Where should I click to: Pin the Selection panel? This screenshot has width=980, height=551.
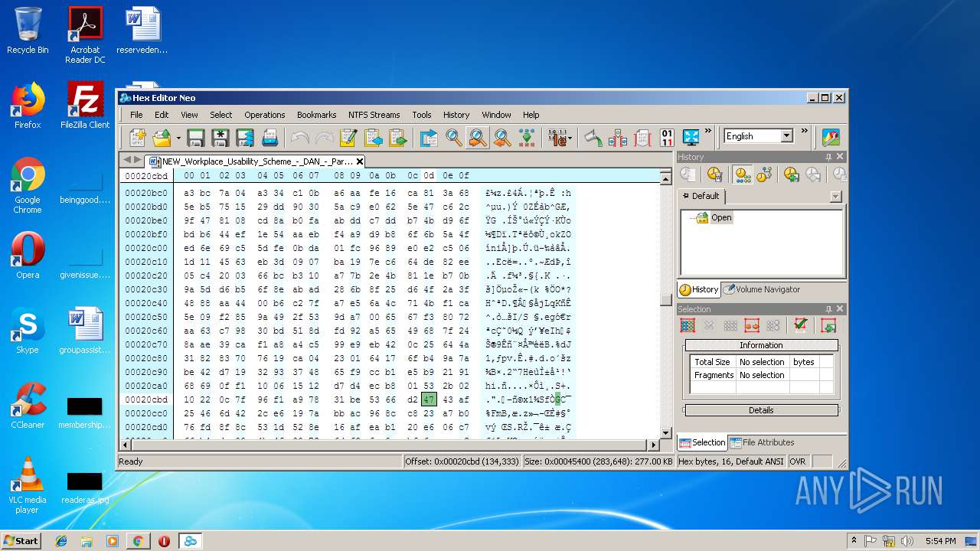(x=828, y=309)
